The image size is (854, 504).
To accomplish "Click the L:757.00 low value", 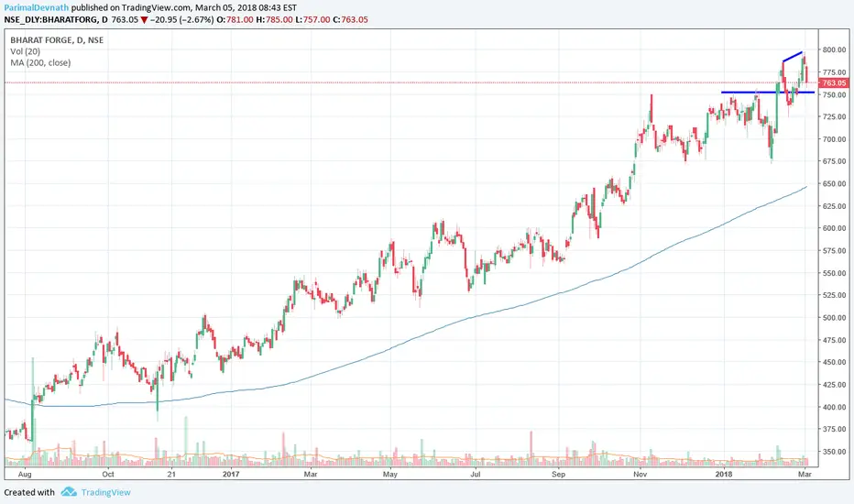I will pos(312,19).
